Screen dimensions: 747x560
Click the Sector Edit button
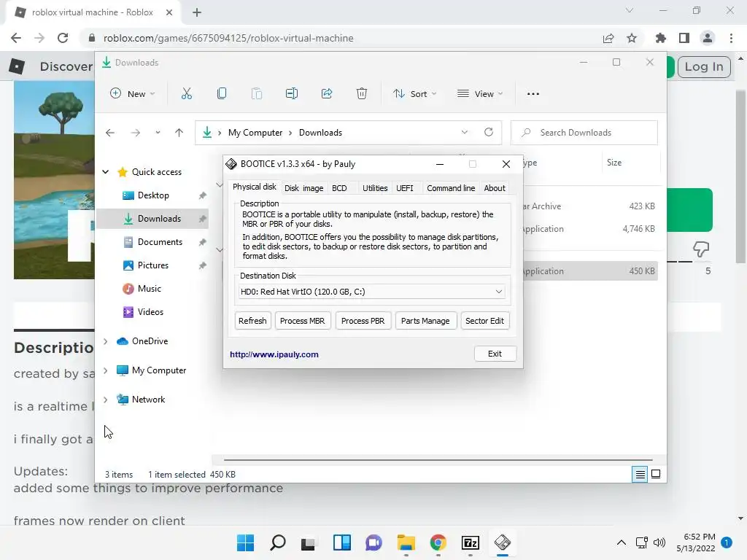(484, 321)
